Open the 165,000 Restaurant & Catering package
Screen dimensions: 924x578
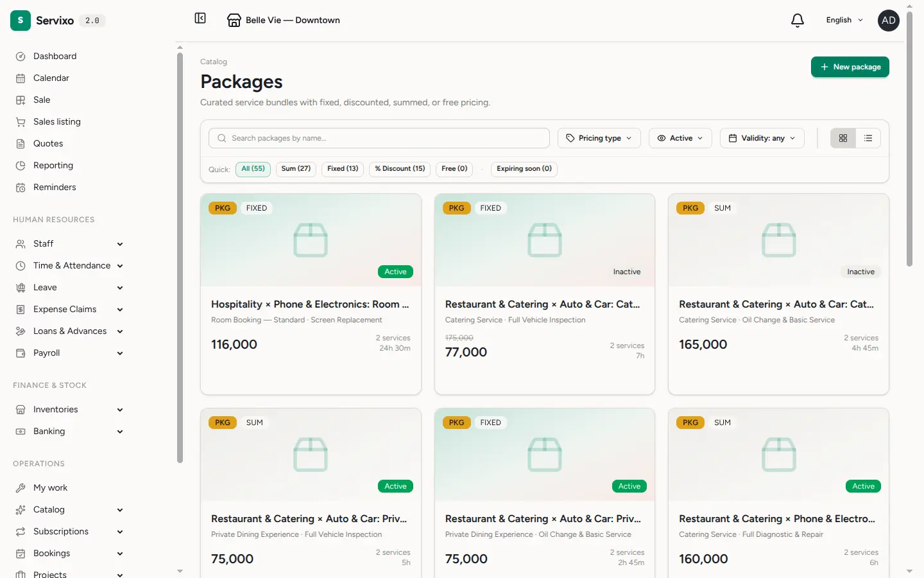tap(778, 294)
